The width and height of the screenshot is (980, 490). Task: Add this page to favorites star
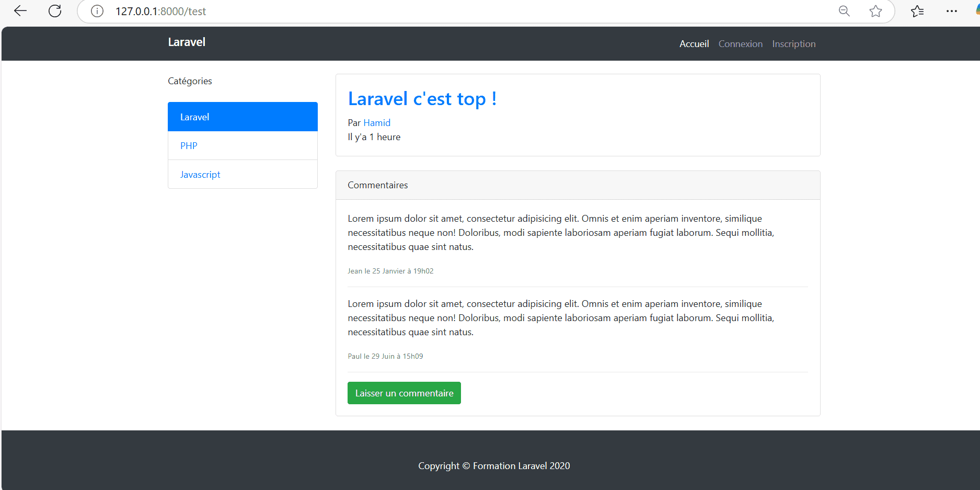[x=875, y=11]
